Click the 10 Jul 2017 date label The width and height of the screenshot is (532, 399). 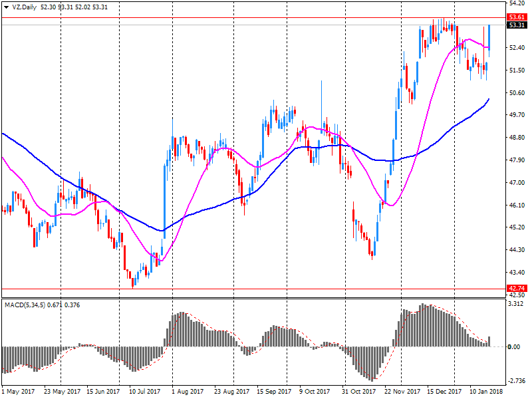coord(144,392)
